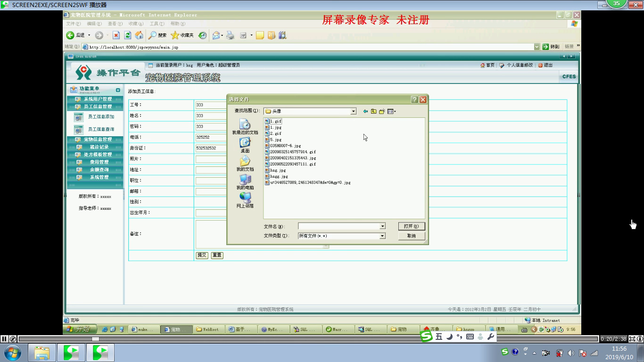The image size is (644, 362).
Task: Open IE Favorites (收藏夹) star
Action: click(182, 35)
